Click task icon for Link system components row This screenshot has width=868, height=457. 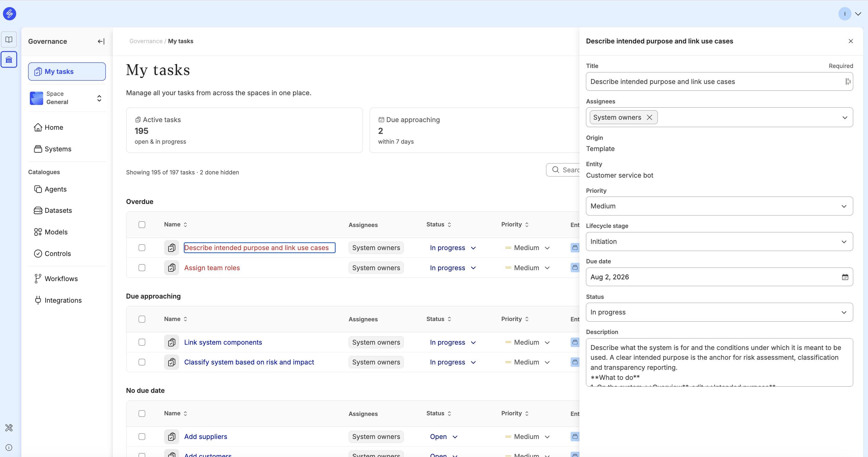(171, 342)
